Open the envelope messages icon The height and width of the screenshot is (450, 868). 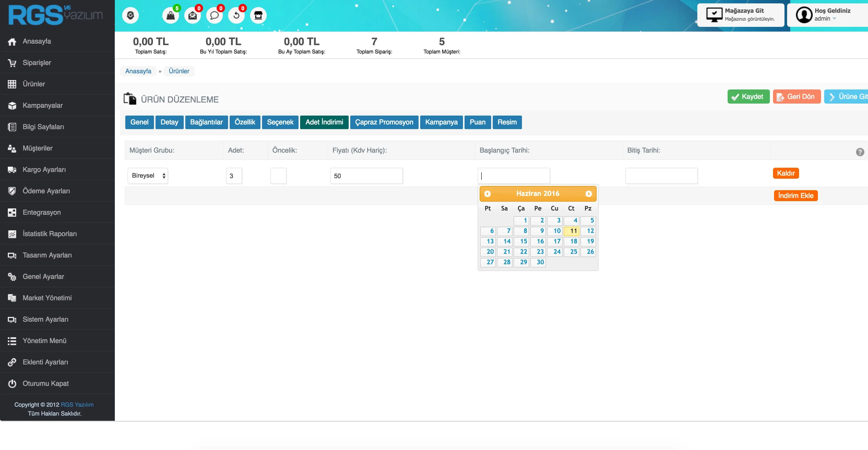click(192, 15)
